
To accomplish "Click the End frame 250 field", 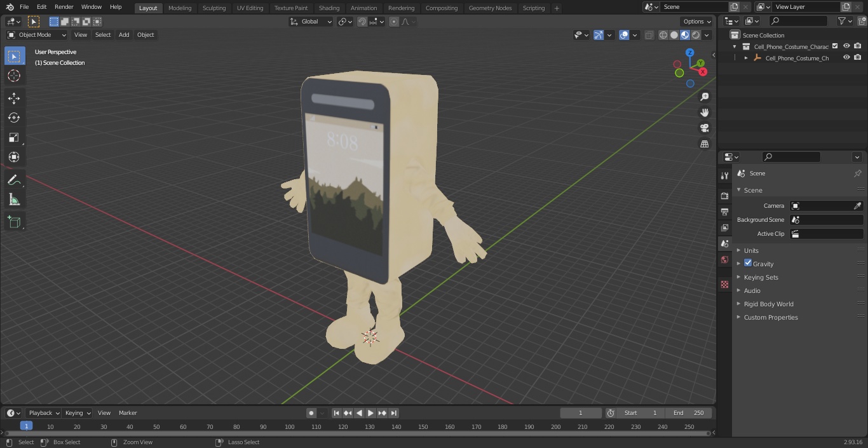I will 689,413.
